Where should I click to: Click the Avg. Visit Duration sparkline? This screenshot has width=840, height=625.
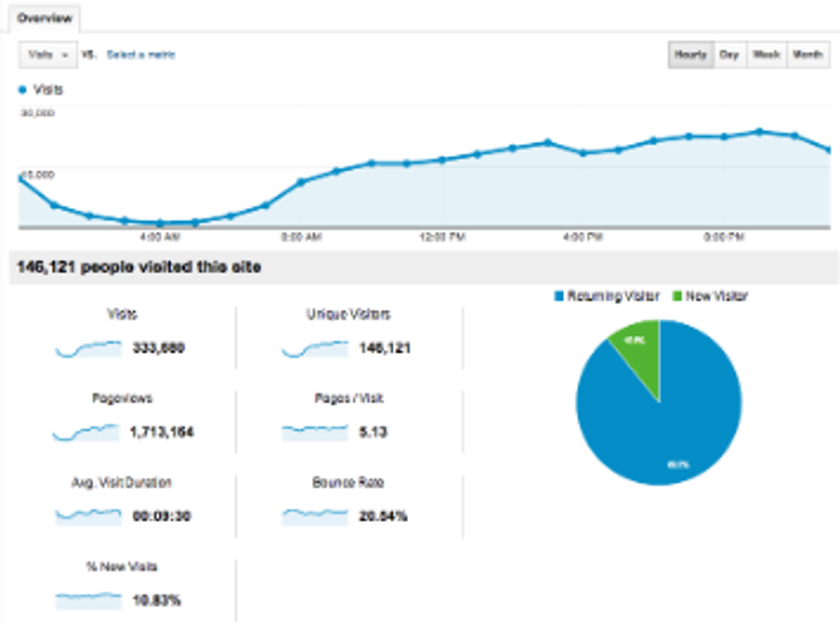88,516
